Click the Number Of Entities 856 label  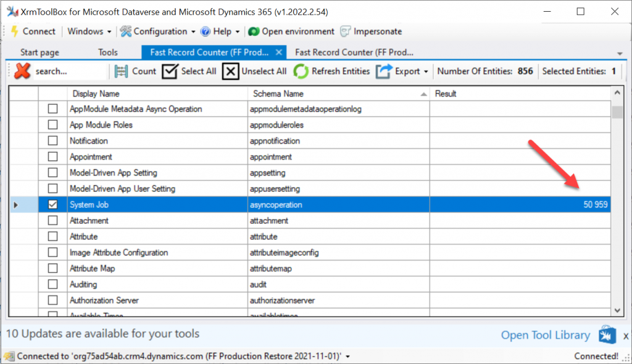point(485,72)
